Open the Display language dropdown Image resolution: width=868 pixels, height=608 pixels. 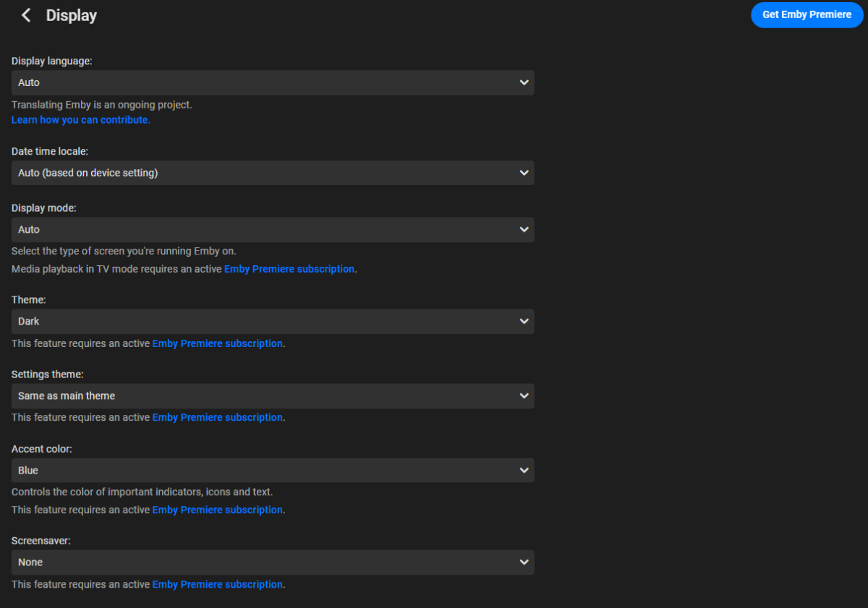click(x=273, y=82)
